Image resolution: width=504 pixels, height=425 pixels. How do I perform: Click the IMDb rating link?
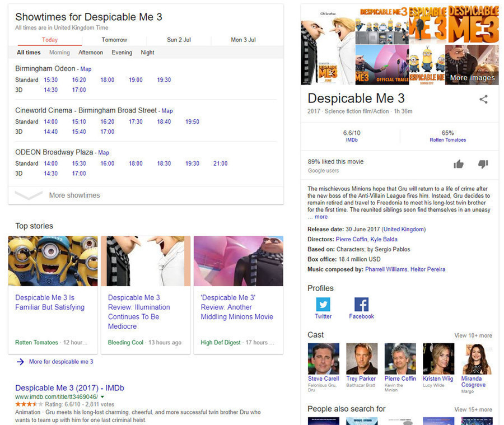pos(352,140)
